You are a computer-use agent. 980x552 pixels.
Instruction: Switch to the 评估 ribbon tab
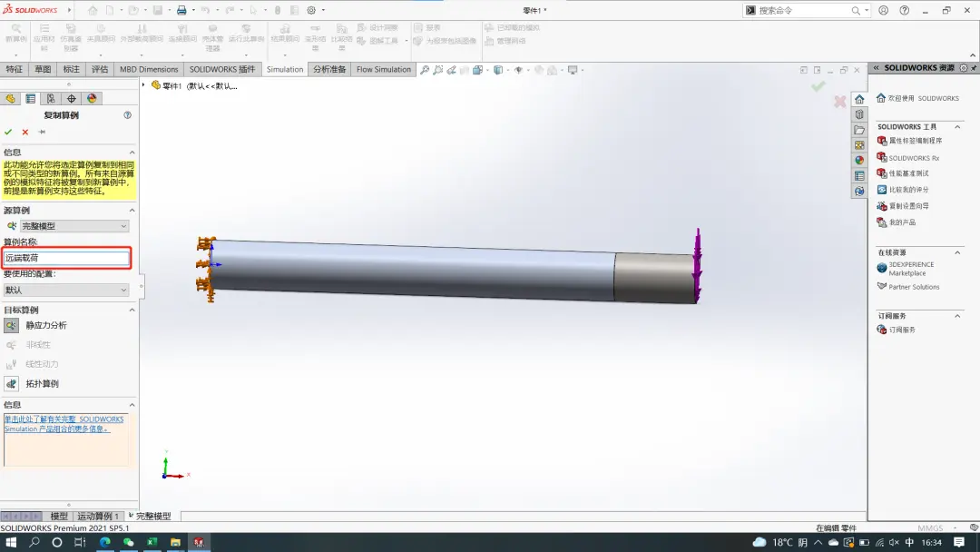pos(100,69)
